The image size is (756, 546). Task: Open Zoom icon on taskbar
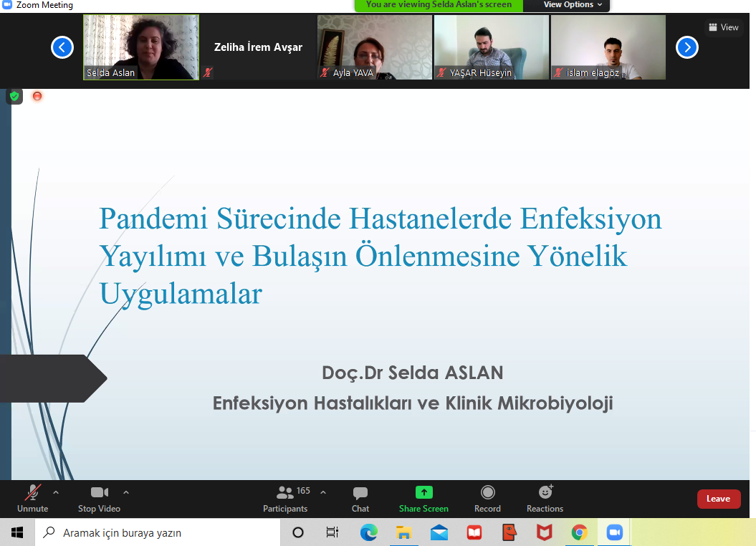click(x=614, y=532)
